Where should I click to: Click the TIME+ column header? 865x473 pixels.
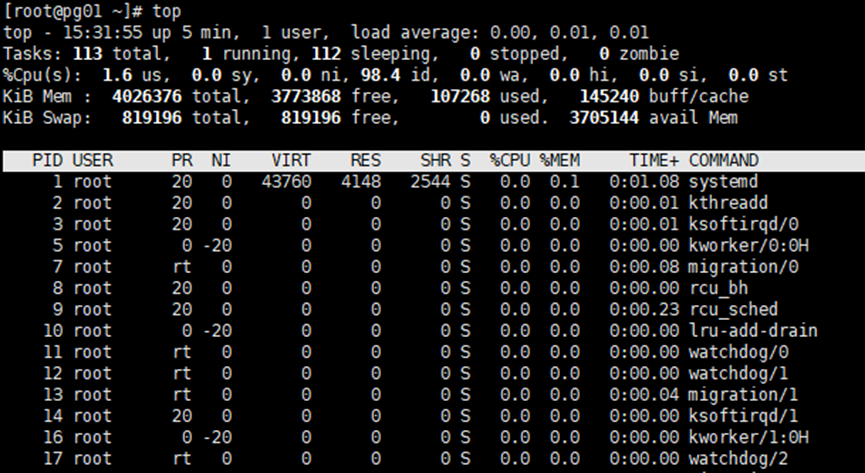click(x=654, y=161)
